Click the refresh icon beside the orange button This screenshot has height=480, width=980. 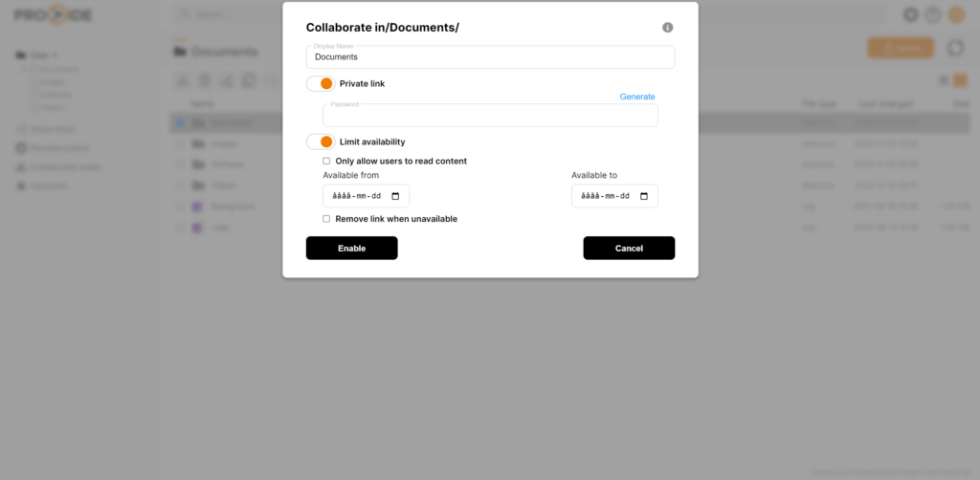(x=955, y=47)
